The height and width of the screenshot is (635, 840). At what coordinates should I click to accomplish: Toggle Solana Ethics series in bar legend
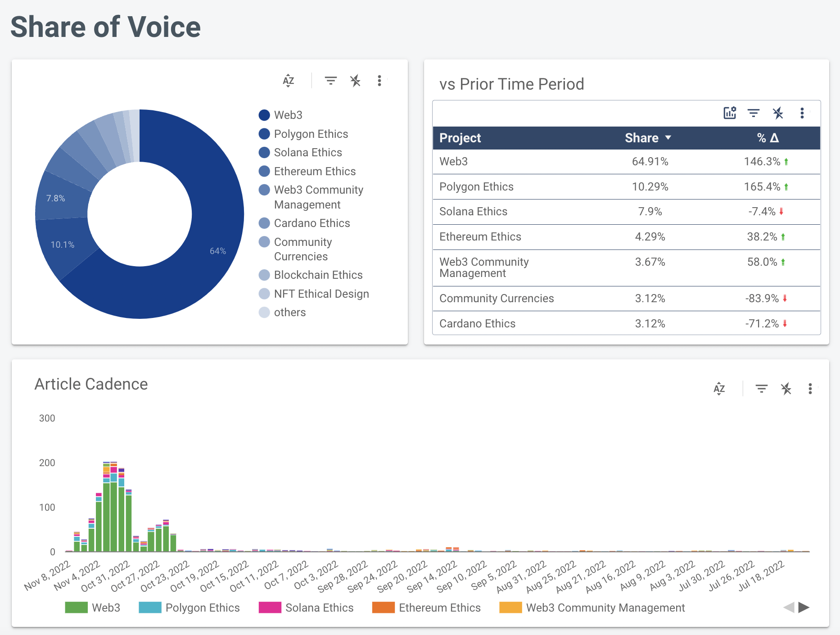306,608
